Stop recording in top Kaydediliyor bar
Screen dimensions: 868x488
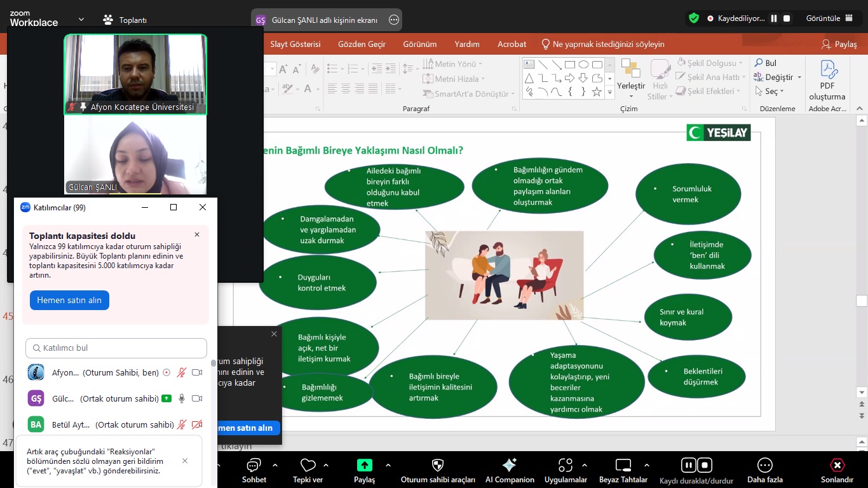tap(787, 18)
